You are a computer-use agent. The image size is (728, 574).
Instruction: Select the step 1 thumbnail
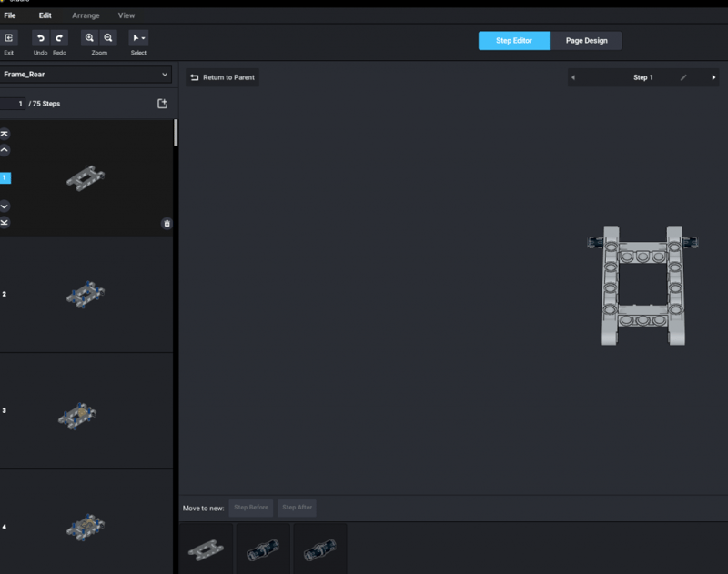coord(86,178)
